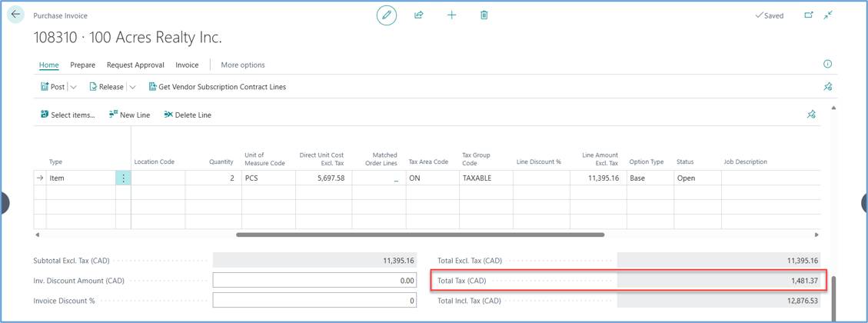Expand the Release dropdown arrow
Viewport: 868px width, 323px height.
[x=132, y=87]
